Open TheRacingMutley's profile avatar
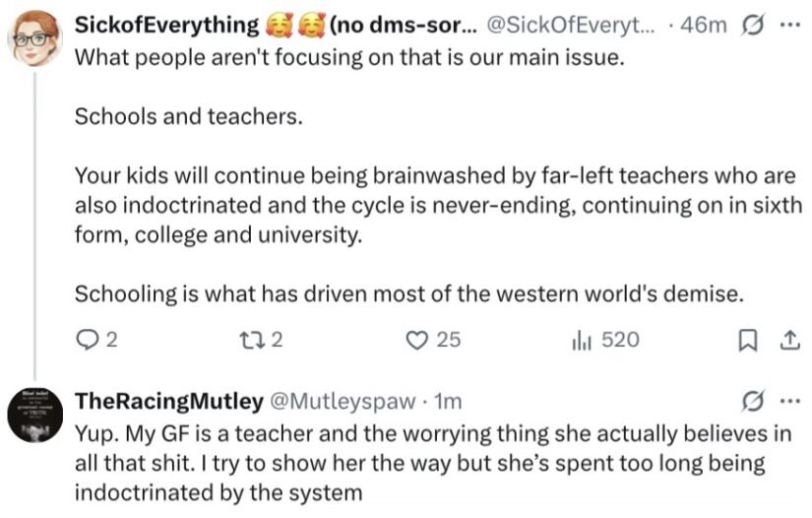This screenshot has height=518, width=812. 35,415
